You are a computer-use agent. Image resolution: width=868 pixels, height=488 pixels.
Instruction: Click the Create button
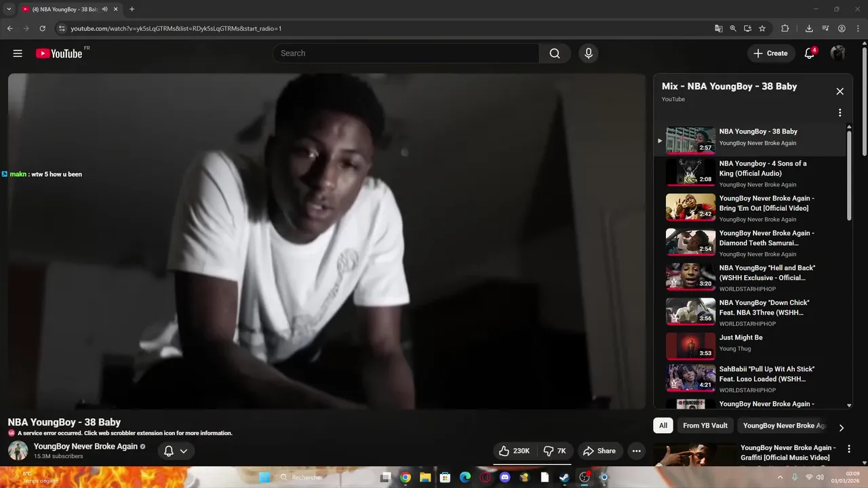tap(771, 54)
